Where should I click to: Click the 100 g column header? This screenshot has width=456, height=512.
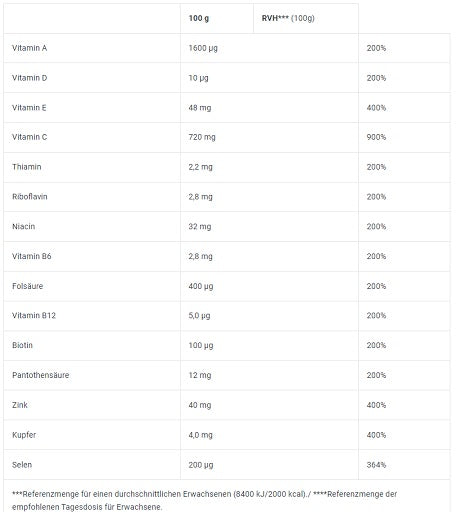click(x=199, y=18)
